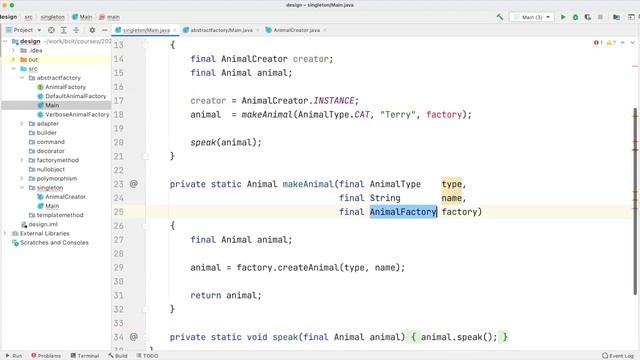This screenshot has width=640, height=360.
Task: Collapse all in Project panel
Action: pyautogui.click(x=76, y=30)
